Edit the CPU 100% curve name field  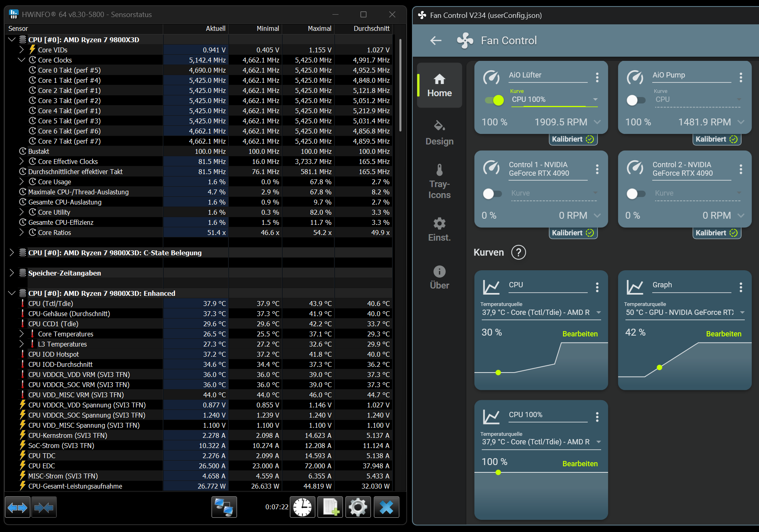548,415
